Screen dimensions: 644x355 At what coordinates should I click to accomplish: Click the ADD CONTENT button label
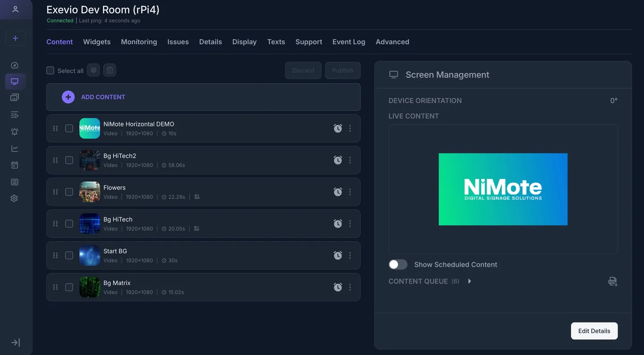[103, 97]
